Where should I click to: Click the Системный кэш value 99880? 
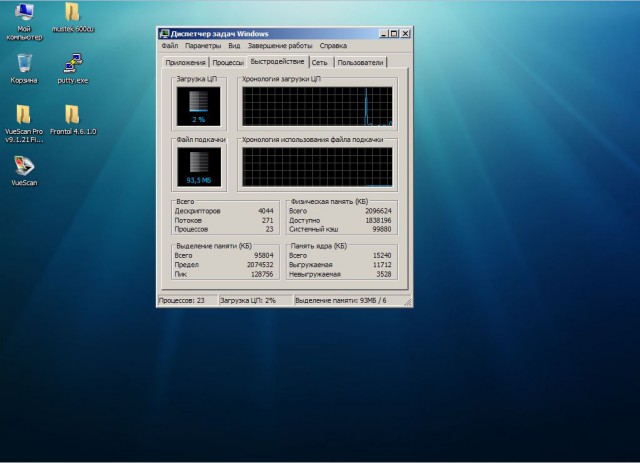click(382, 229)
